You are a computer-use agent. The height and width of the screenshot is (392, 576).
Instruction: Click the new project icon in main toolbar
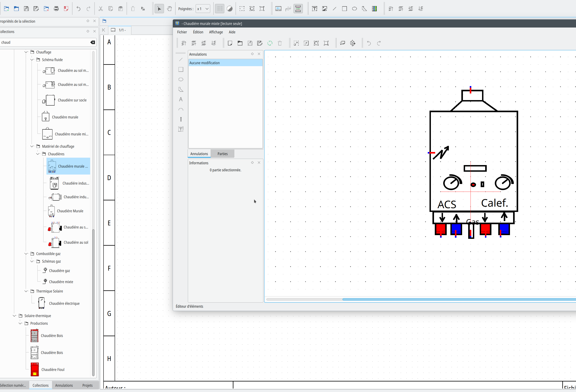[6, 9]
